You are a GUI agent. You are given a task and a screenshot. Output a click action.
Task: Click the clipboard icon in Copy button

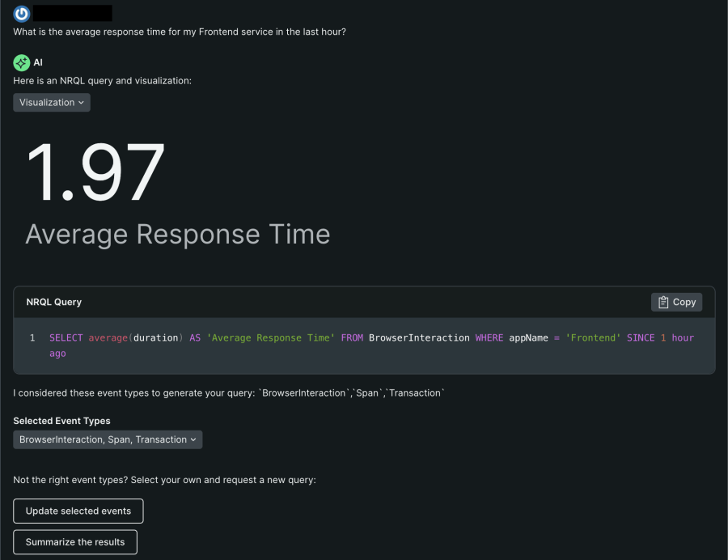[x=662, y=302]
